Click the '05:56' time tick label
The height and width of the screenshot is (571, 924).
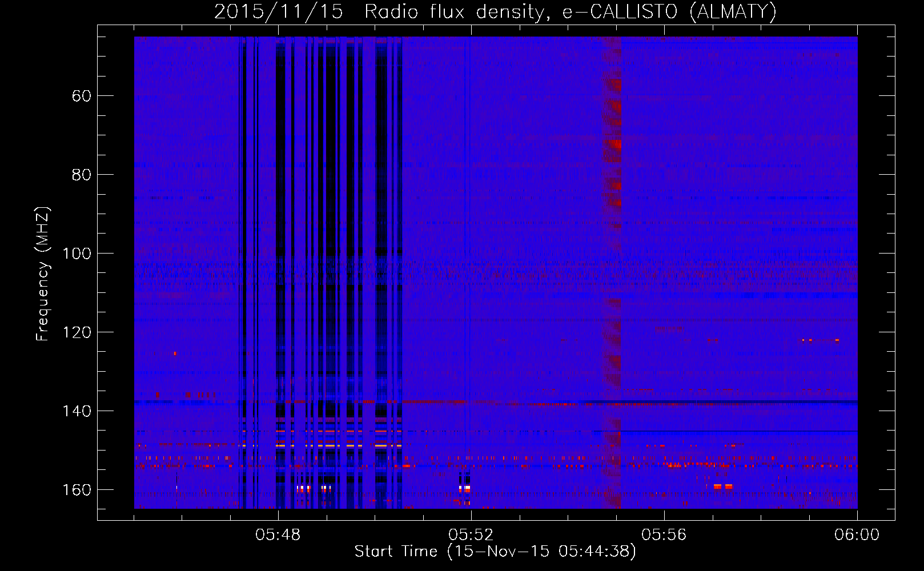(x=664, y=534)
